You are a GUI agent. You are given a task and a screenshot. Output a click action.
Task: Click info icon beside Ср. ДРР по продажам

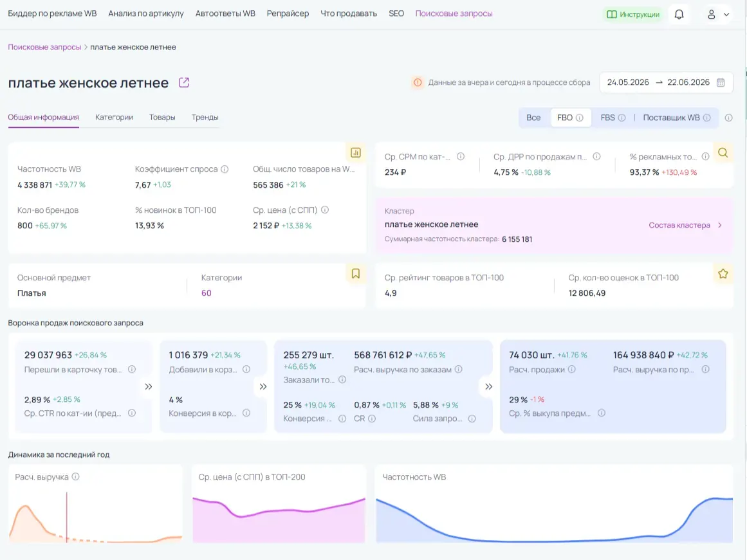596,157
